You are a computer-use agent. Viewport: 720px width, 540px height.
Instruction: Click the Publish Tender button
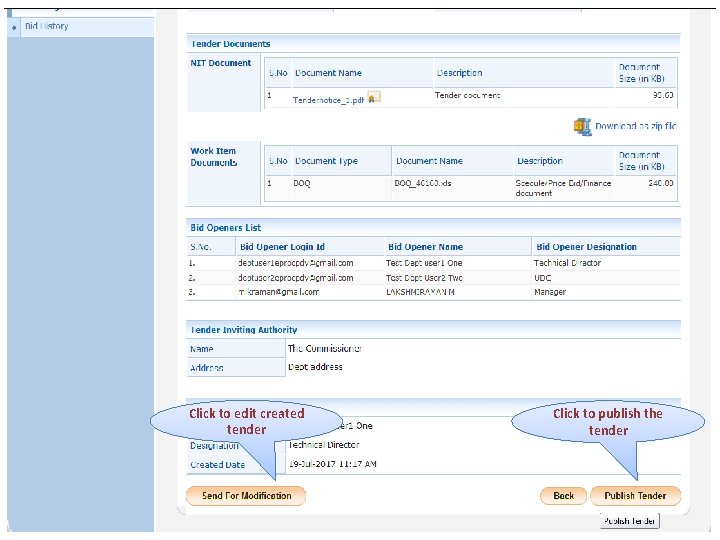click(x=635, y=496)
